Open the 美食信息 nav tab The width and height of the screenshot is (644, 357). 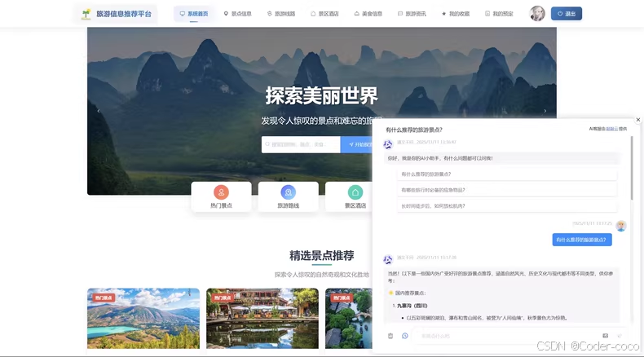pos(368,14)
